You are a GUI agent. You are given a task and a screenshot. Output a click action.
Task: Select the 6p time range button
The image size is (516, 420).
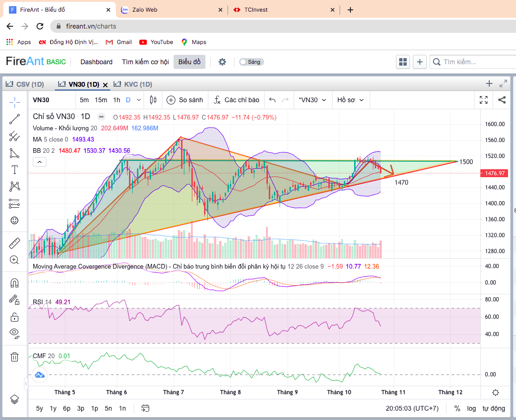pos(67,408)
